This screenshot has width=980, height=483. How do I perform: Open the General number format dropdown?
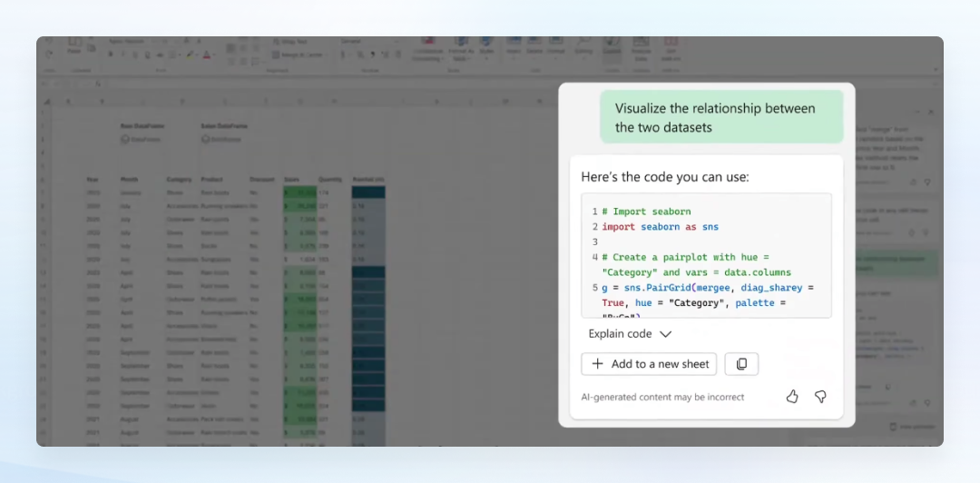[x=370, y=41]
